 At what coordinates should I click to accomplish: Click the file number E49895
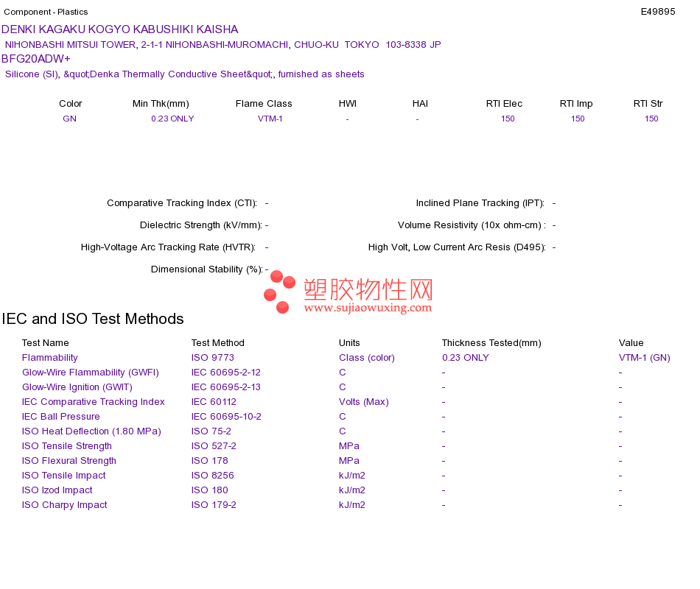[x=657, y=12]
